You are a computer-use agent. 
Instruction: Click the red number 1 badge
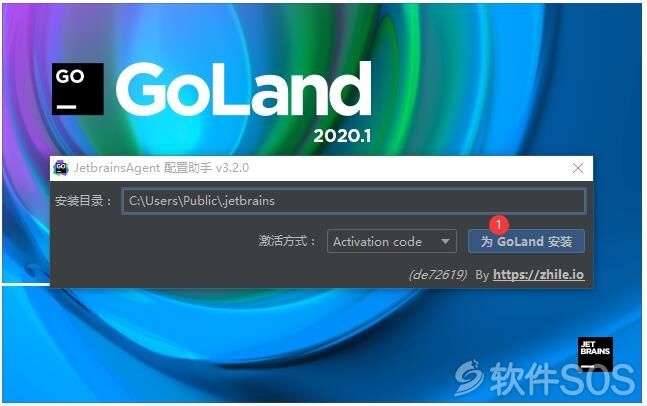tap(498, 225)
